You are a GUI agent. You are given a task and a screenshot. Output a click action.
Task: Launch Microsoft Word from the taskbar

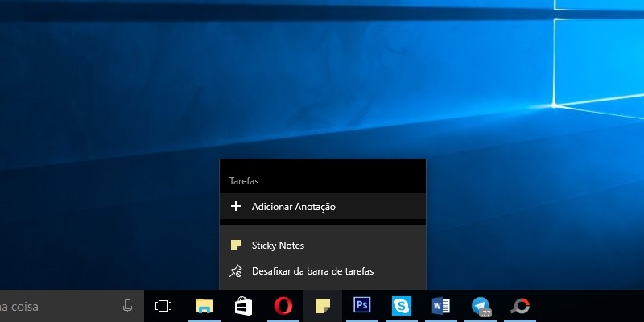coord(441,306)
